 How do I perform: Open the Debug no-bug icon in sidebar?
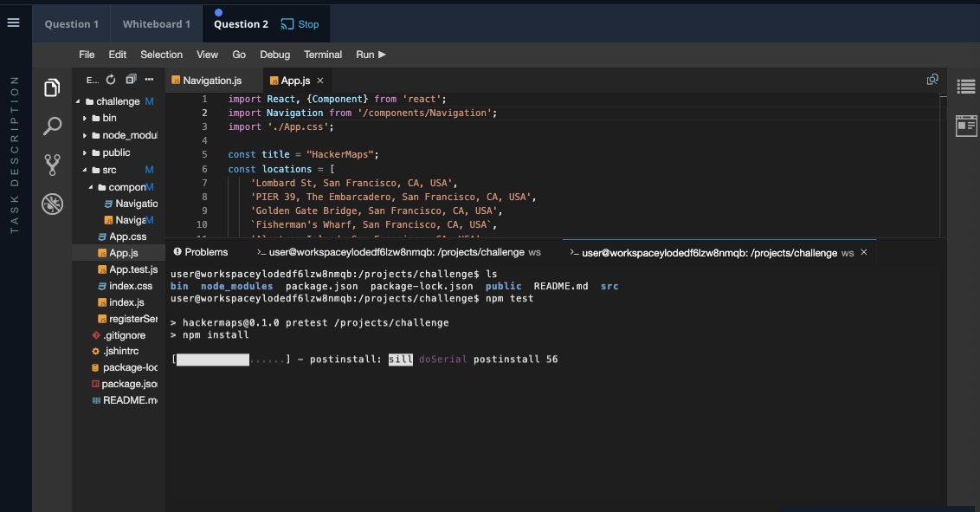(x=53, y=204)
